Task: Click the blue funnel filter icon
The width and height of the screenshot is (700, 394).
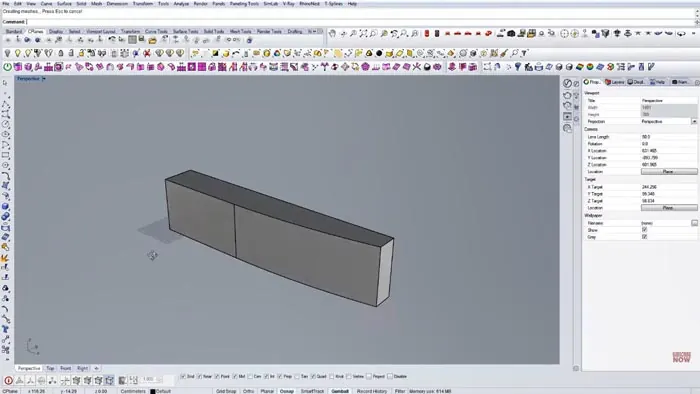Action: coord(517,67)
